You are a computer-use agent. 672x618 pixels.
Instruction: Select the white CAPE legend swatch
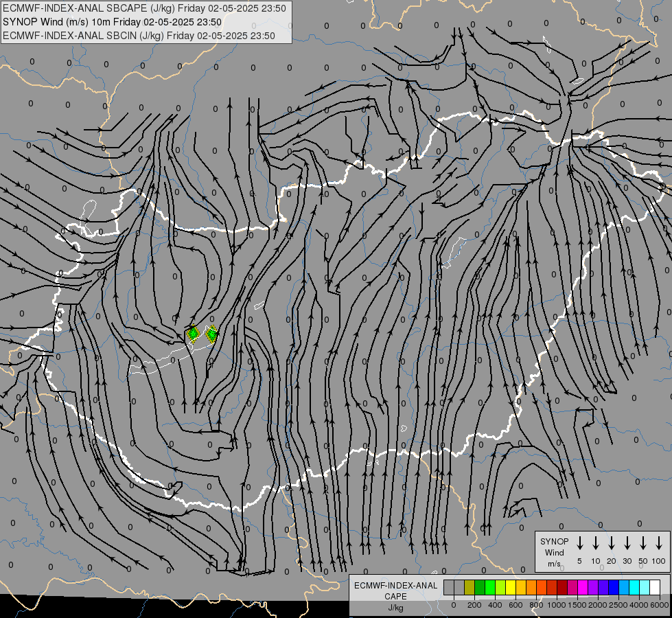[x=655, y=587]
